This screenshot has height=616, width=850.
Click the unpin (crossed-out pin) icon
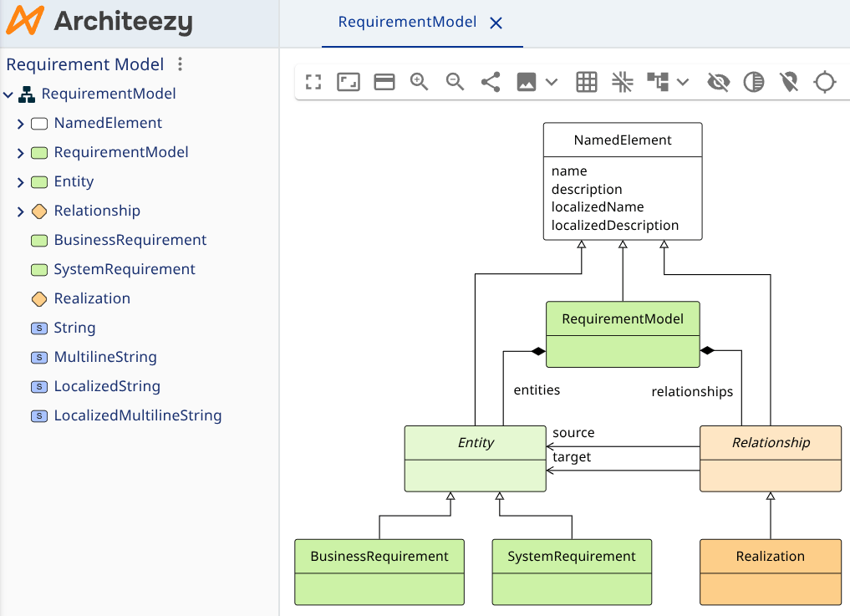tap(788, 82)
